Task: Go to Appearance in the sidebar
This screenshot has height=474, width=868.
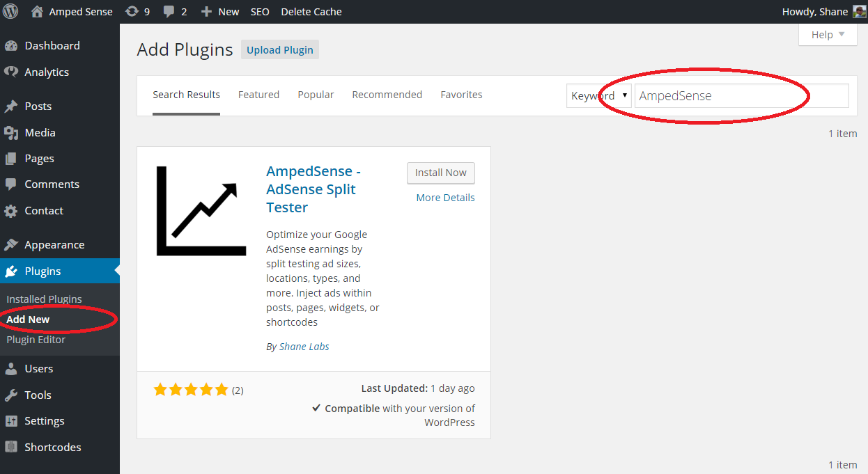Action: coord(54,245)
